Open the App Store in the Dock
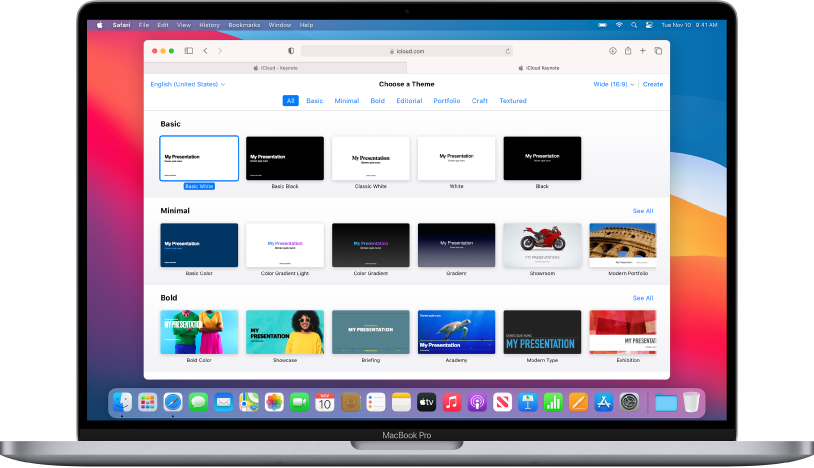 pyautogui.click(x=603, y=402)
